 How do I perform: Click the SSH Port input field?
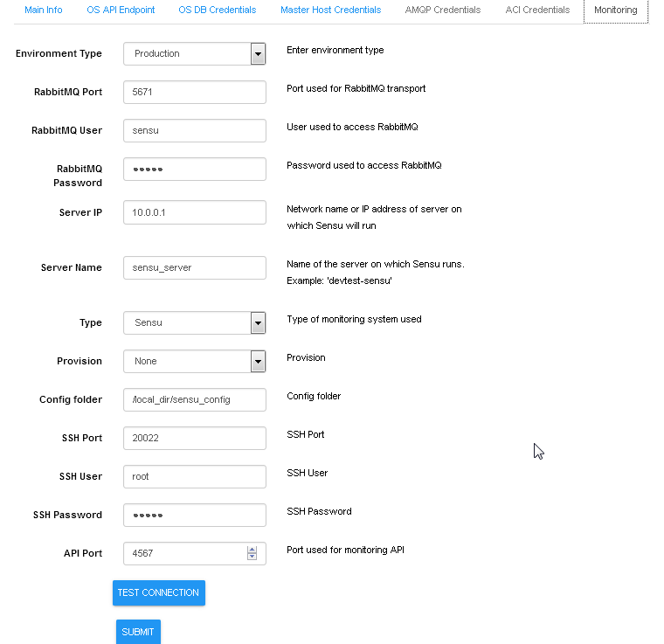pos(194,439)
